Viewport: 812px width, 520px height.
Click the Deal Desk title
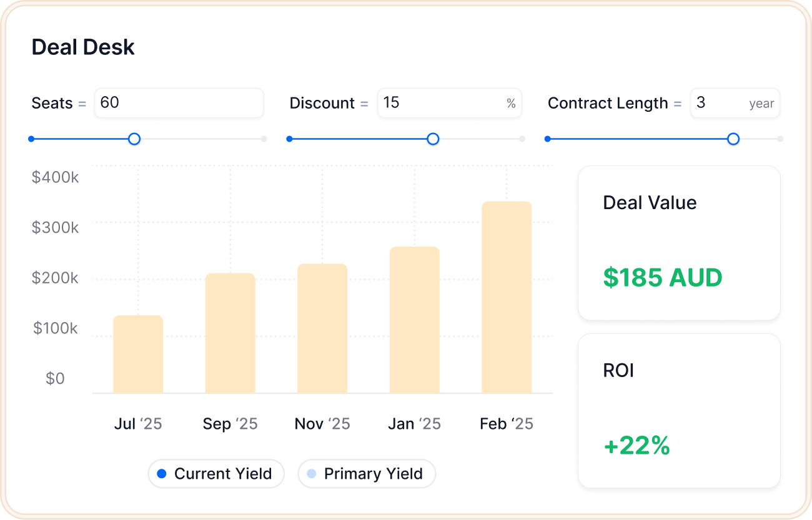point(83,47)
